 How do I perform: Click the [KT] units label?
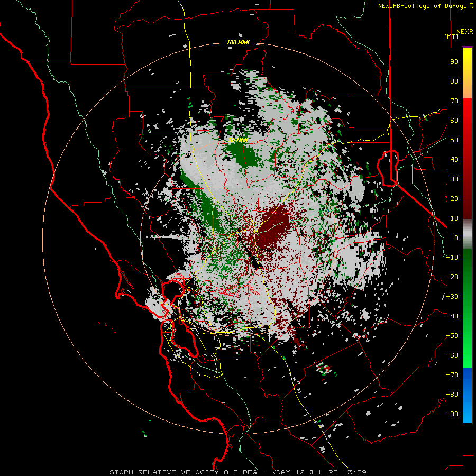452,36
